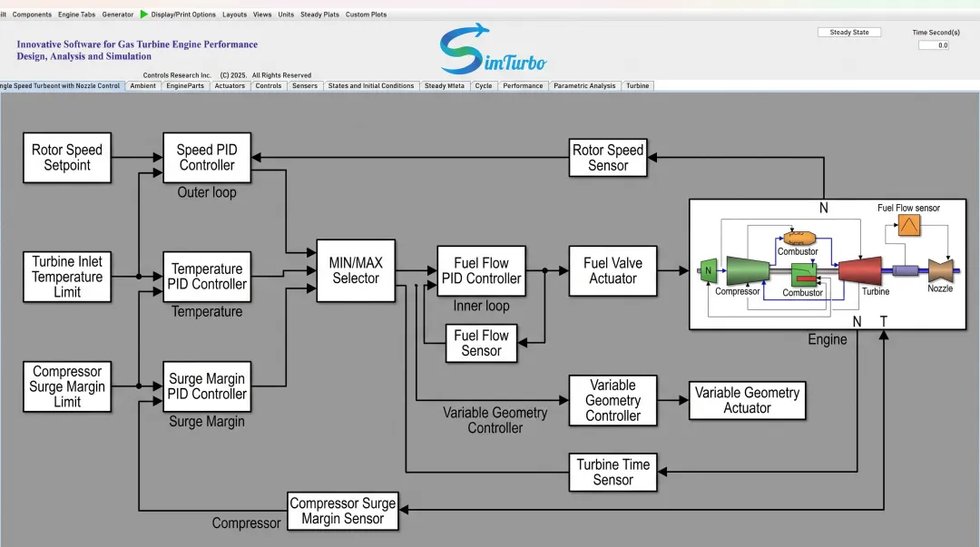Viewport: 980px width, 547px height.
Task: Click the 'Outer loop' label
Action: coord(207,192)
